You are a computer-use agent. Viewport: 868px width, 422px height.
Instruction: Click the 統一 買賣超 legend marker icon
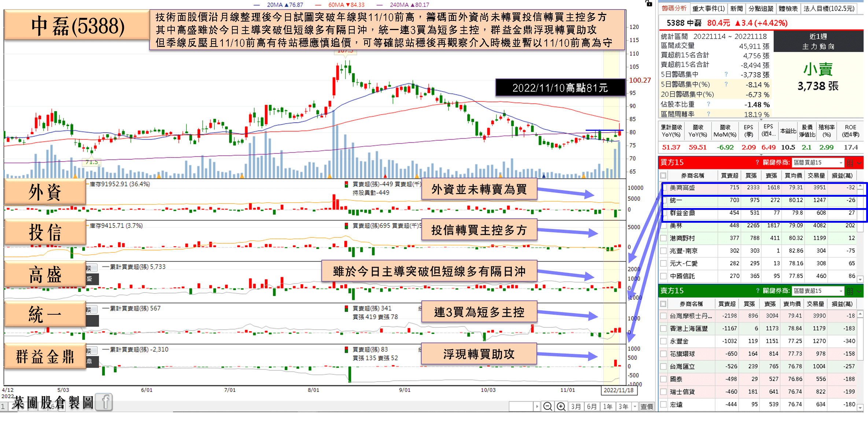coord(346,308)
